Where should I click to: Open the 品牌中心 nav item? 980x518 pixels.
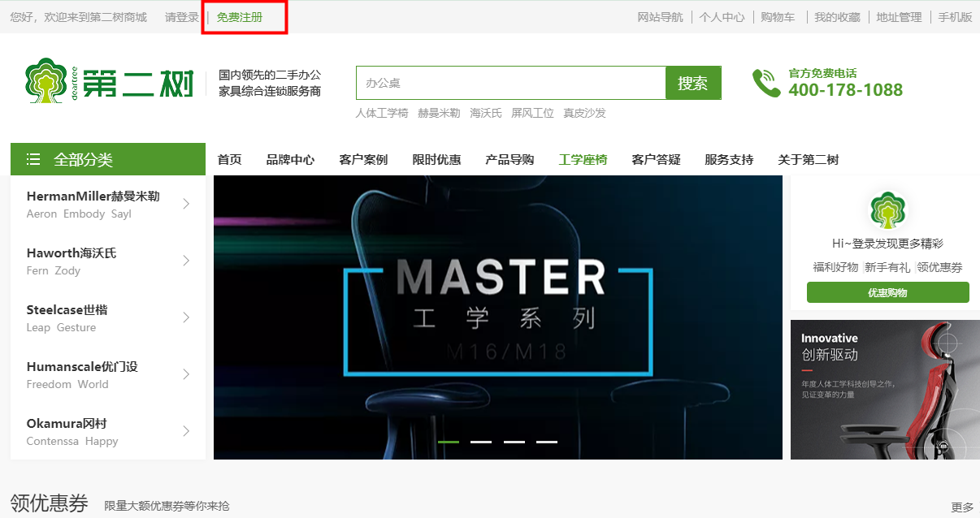[x=290, y=160]
